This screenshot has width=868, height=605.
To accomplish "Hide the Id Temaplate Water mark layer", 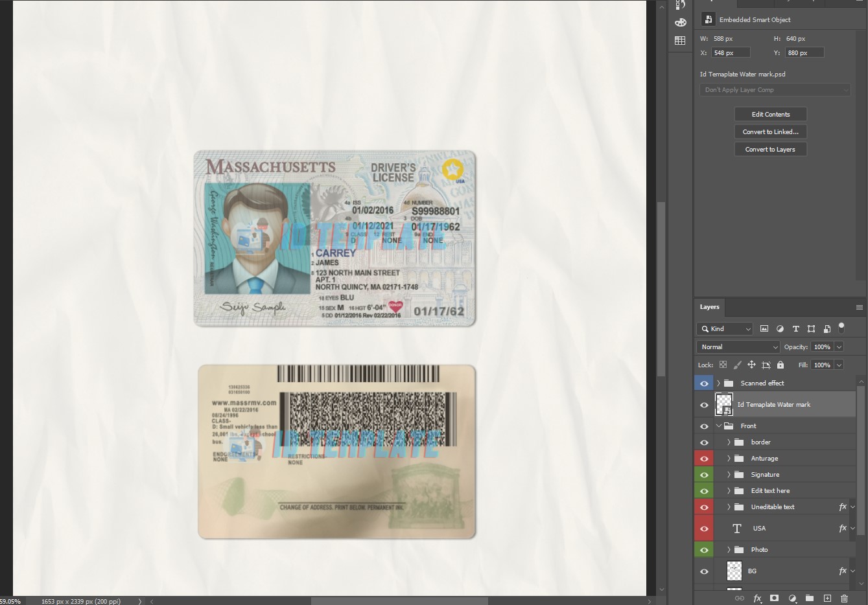I will (704, 405).
